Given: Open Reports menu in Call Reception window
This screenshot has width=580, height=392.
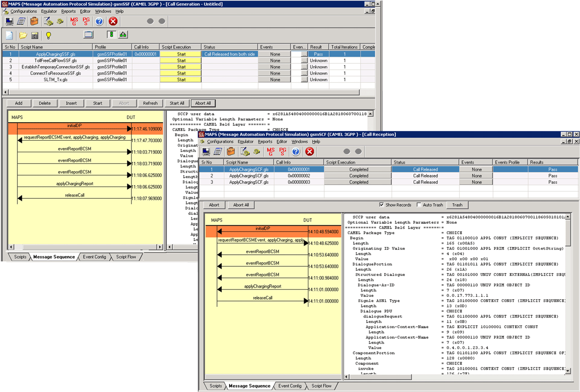Looking at the screenshot, I should click(x=265, y=142).
